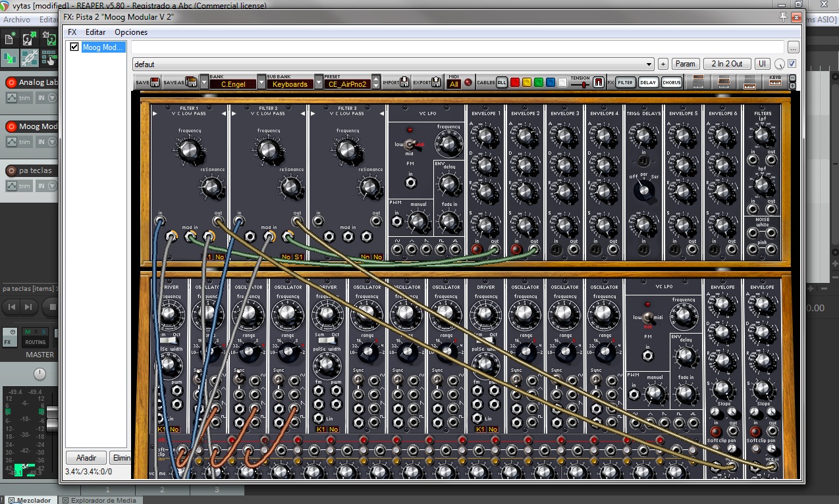
Task: Click record arm button on pa teclas track
Action: click(11, 170)
